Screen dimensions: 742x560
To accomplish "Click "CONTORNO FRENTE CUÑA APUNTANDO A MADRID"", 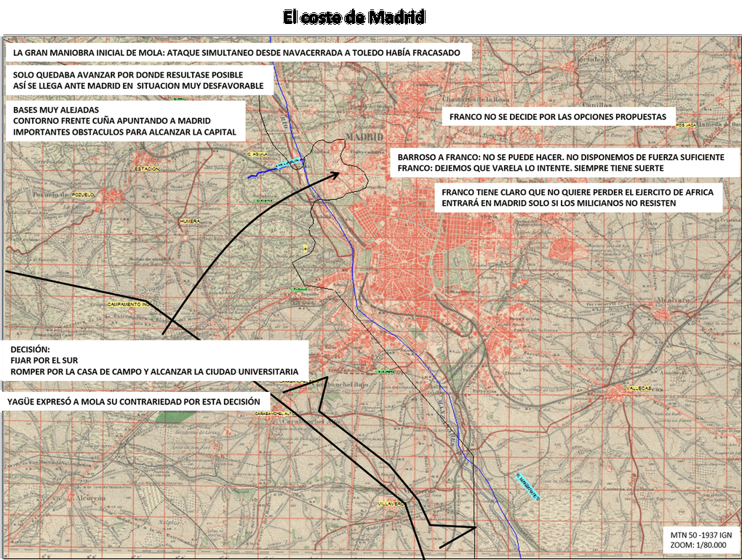I will (112, 121).
